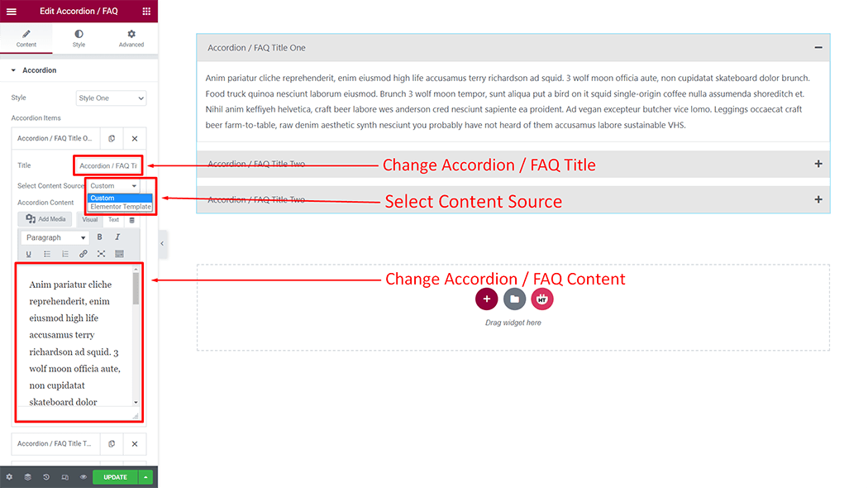This screenshot has height=488, width=868.
Task: Duplicate the Accordion / FAQ Title One item
Action: (x=112, y=138)
